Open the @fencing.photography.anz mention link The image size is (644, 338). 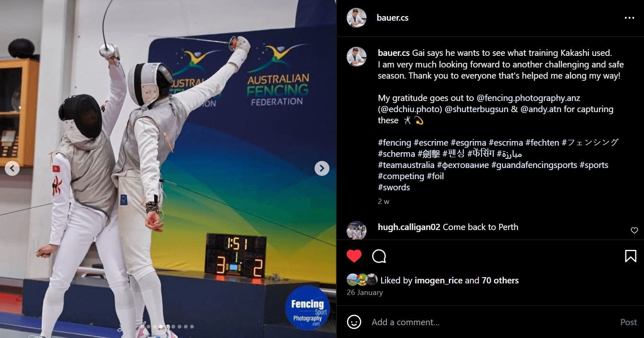528,98
